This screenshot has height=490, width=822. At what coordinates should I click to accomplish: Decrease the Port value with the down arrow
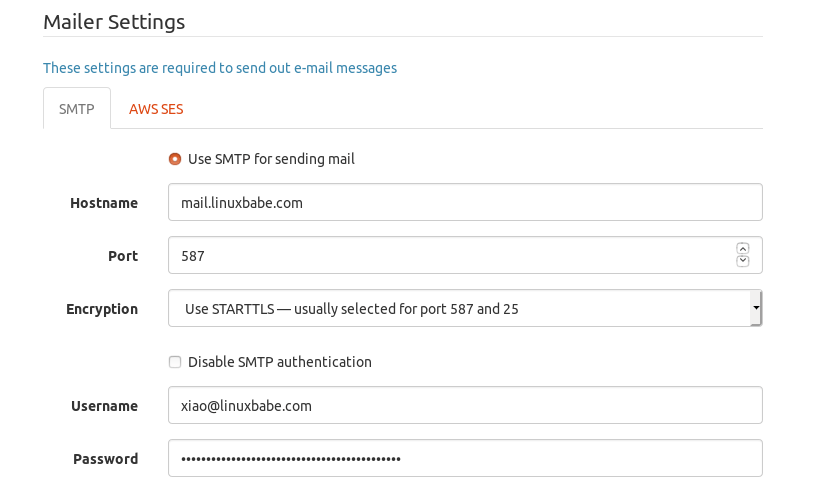[742, 261]
